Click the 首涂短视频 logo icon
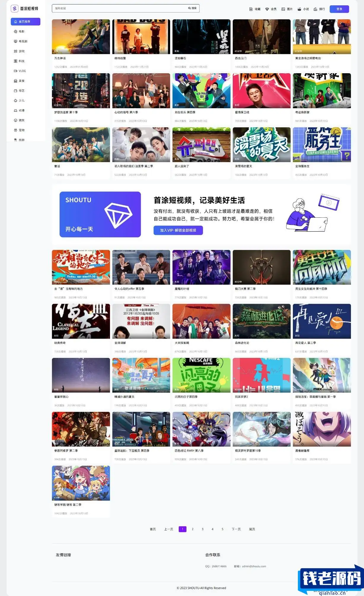This screenshot has width=364, height=596. click(15, 9)
